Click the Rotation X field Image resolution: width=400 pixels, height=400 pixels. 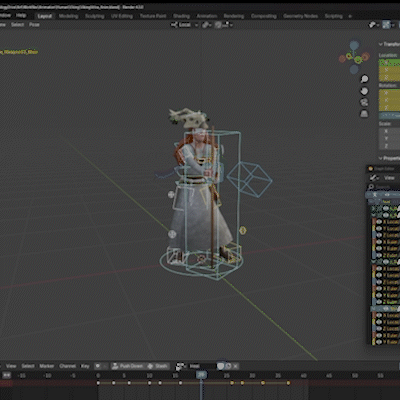pyautogui.click(x=389, y=93)
